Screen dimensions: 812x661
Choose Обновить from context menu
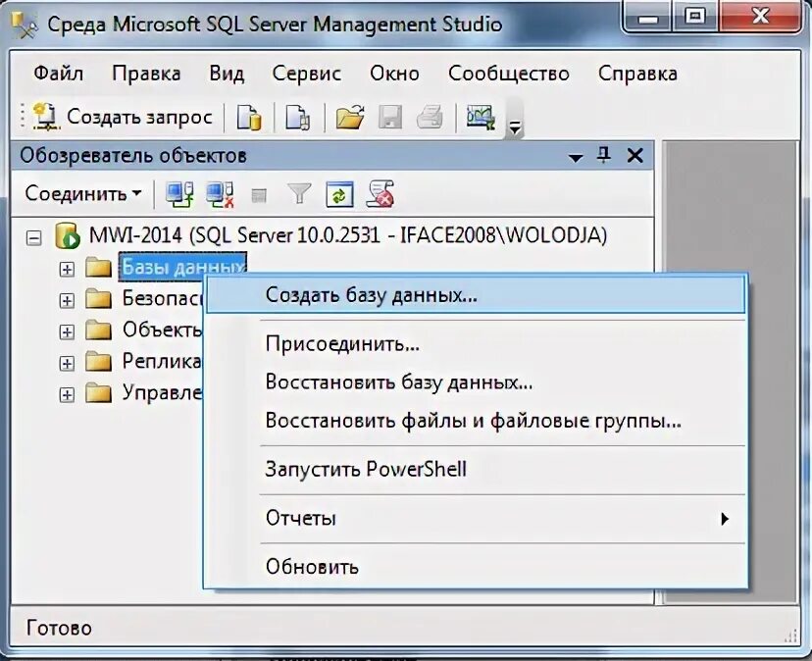click(476, 567)
